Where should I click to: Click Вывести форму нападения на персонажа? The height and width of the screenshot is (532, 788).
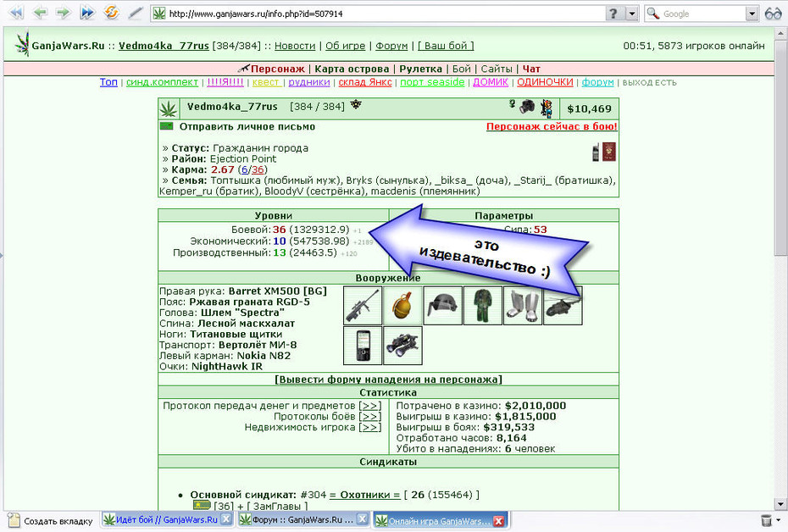[388, 380]
